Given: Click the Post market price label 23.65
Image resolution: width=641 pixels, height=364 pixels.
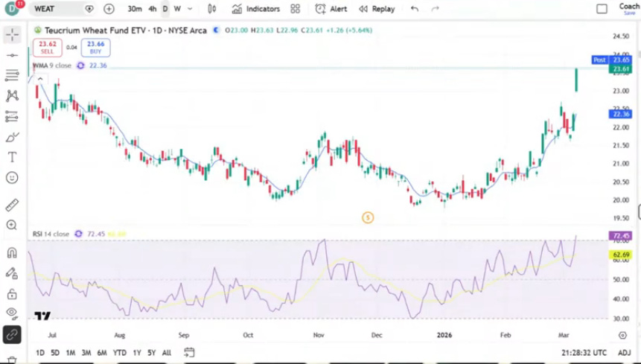Looking at the screenshot, I should pyautogui.click(x=611, y=60).
